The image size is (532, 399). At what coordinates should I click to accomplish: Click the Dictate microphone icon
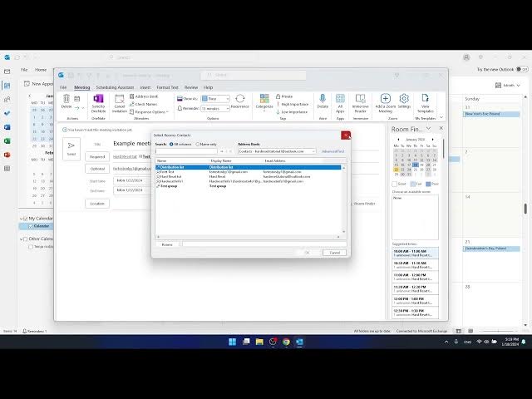coord(323,101)
